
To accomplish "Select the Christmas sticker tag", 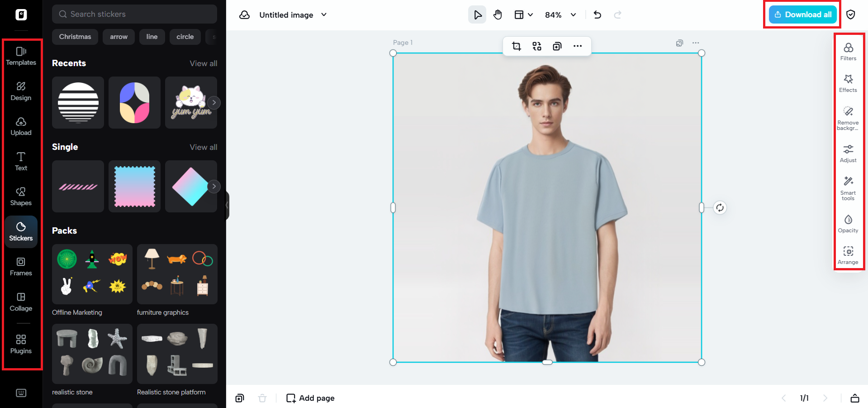I will [75, 37].
